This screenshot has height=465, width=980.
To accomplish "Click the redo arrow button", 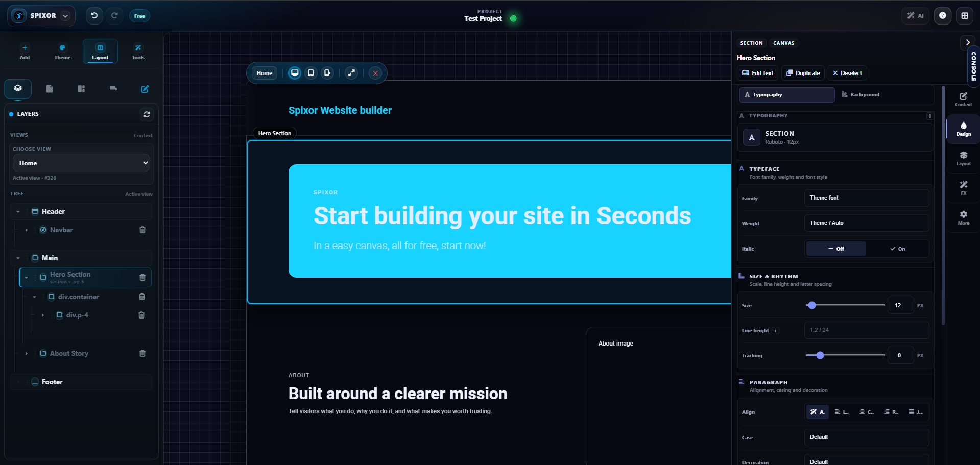I will pos(114,16).
